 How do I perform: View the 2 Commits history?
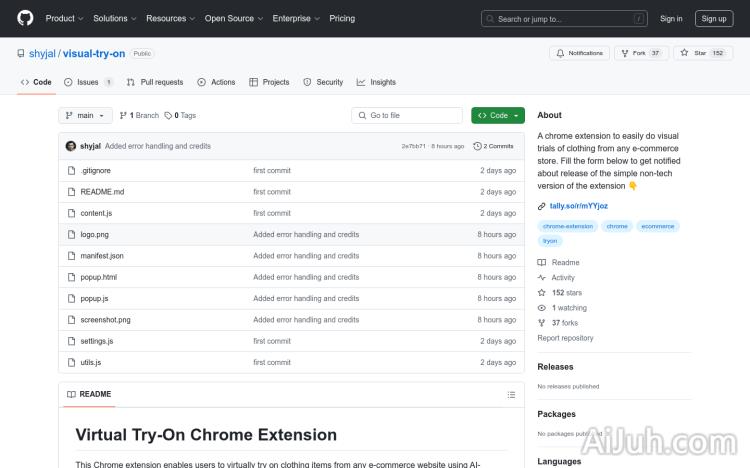pos(493,146)
